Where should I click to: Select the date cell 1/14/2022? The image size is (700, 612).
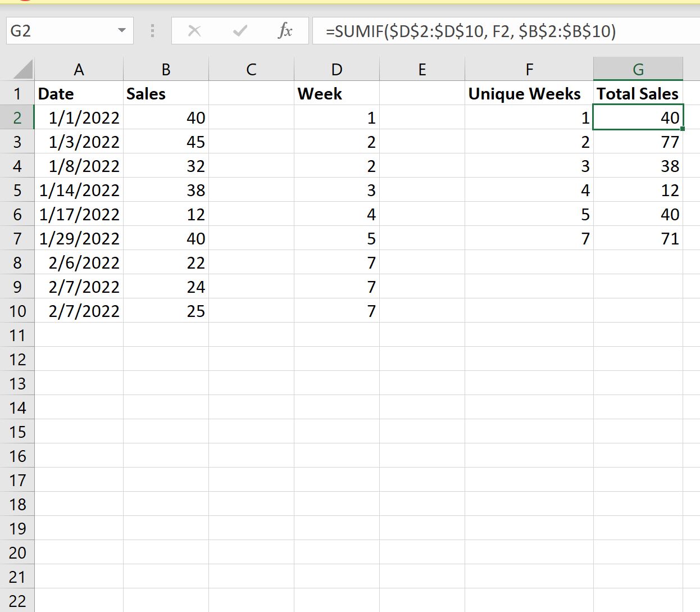(x=79, y=190)
